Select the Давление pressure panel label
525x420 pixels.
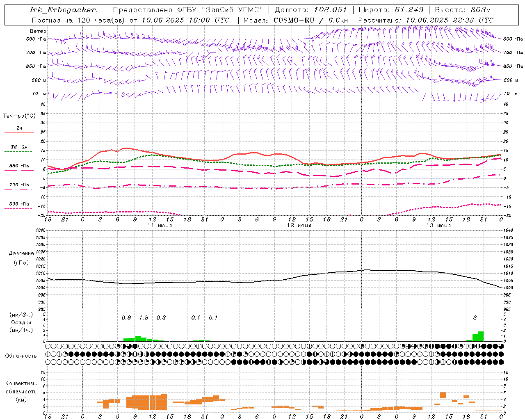tap(21, 253)
